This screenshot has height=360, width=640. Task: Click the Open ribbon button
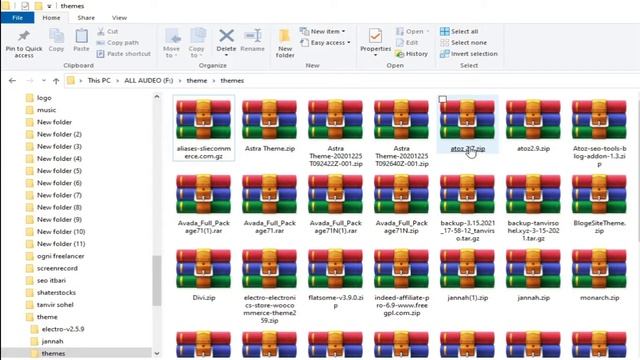pos(412,31)
